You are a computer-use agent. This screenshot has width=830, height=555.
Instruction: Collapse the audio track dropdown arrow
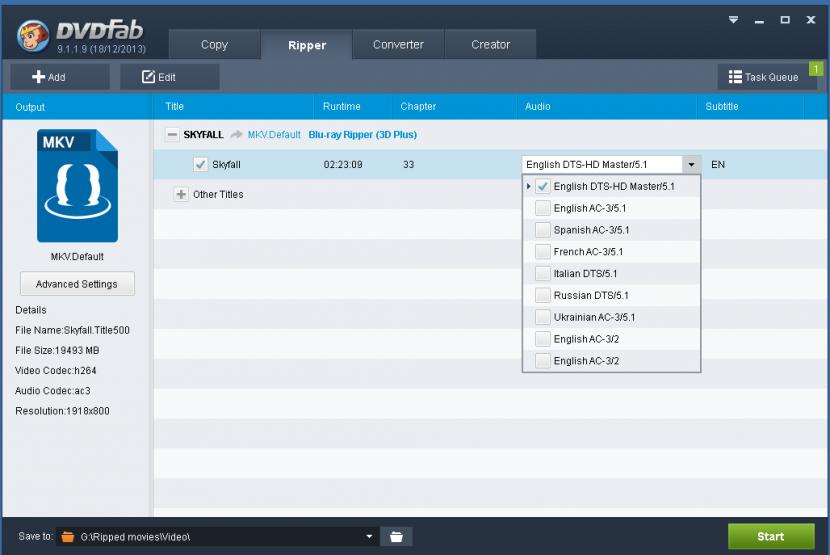(690, 164)
